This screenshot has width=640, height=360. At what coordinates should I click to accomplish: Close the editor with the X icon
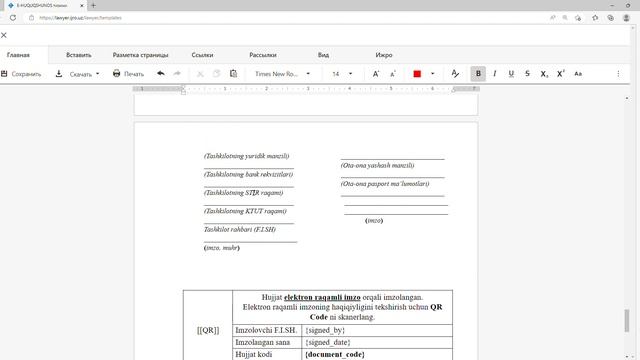click(4, 35)
